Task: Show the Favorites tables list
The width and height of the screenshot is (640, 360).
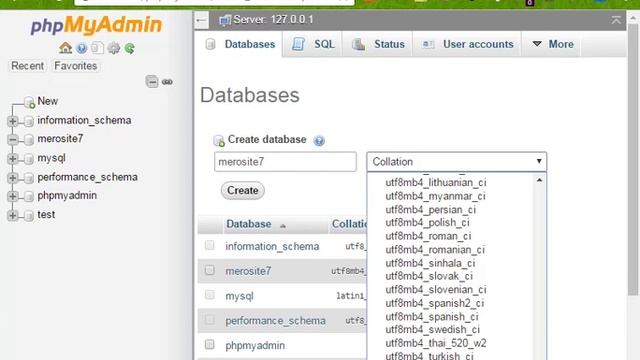Action: click(76, 66)
